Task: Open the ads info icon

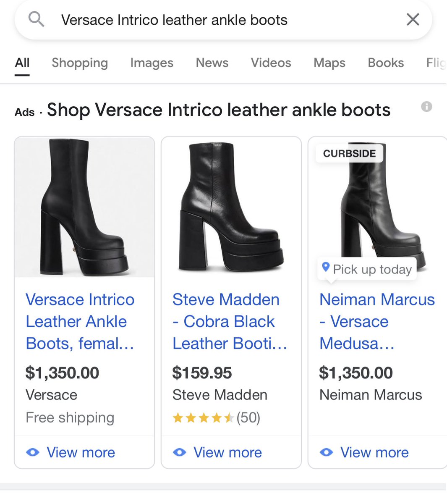Action: 426,107
